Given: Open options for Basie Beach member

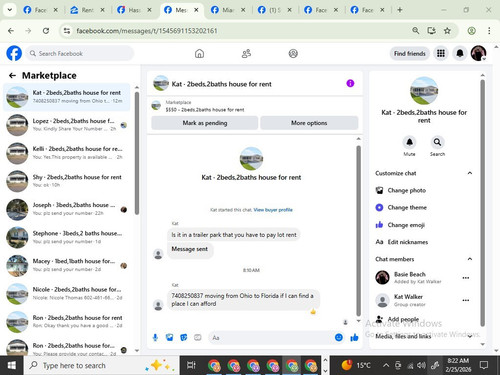Looking at the screenshot, I should click(466, 278).
